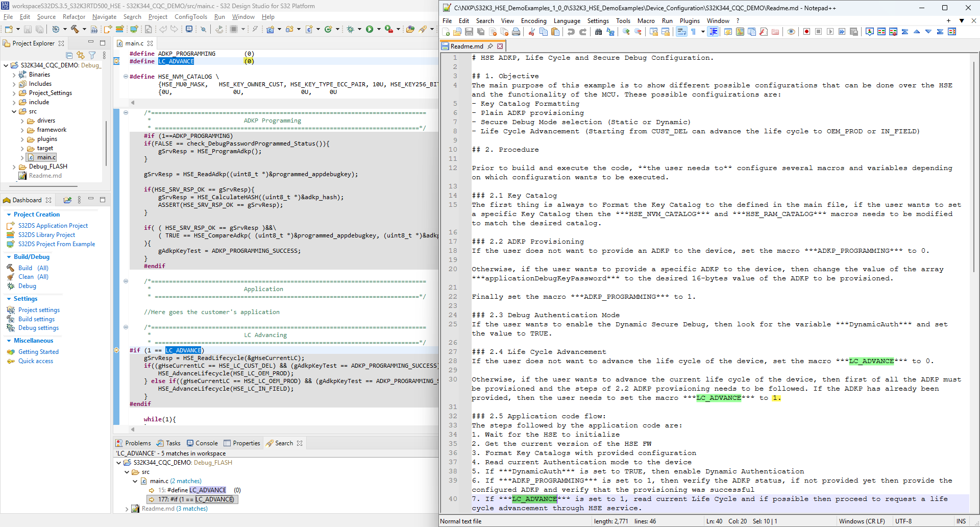The height and width of the screenshot is (527, 980).
Task: Toggle Word Wrap in Notepad++ toolbar
Action: coord(681,32)
